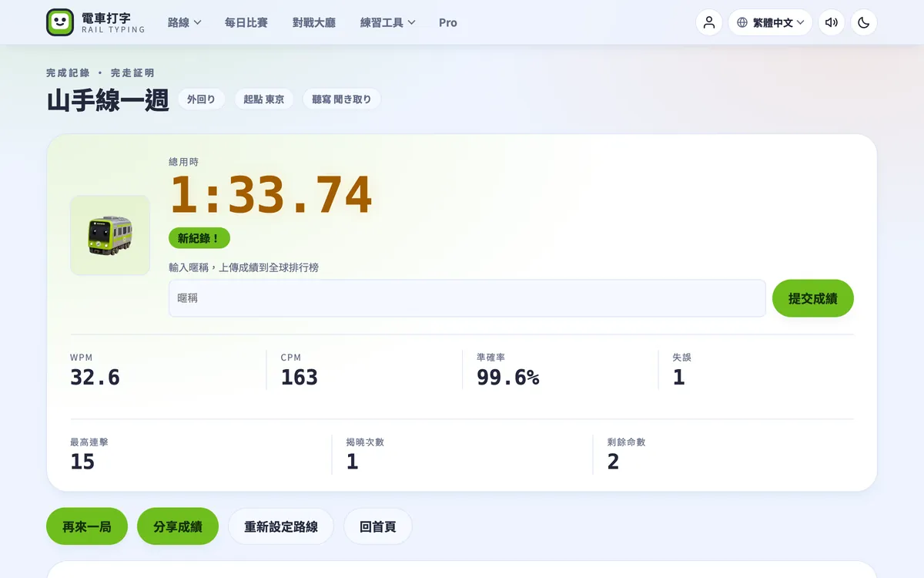Click 重新設定路線 button
Viewport: 924px width, 578px height.
[281, 526]
